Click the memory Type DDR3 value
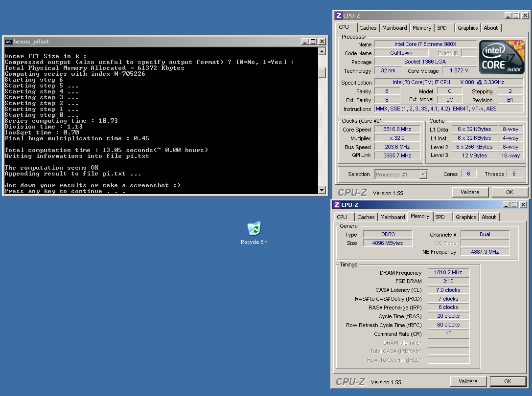Image resolution: width=532 pixels, height=396 pixels. pos(388,234)
